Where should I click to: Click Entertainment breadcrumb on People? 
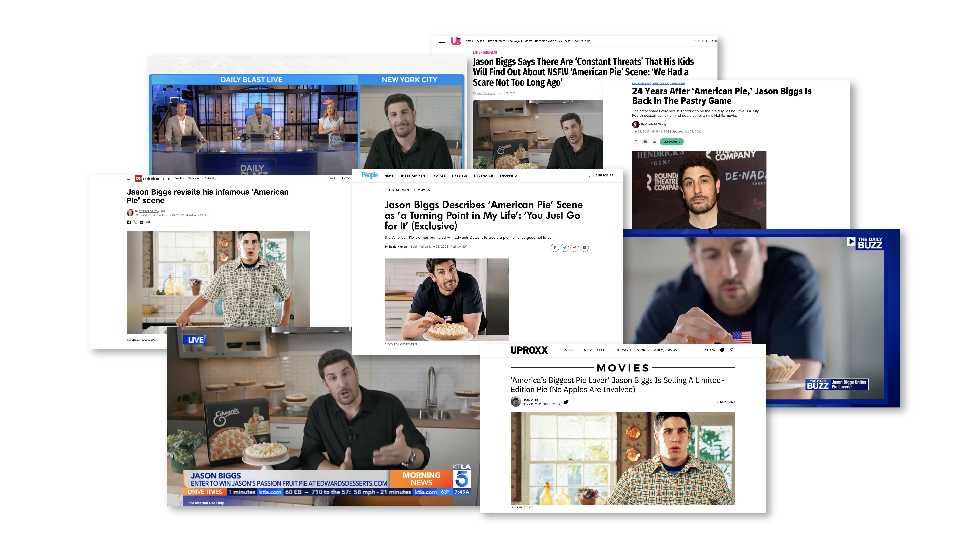coord(398,190)
